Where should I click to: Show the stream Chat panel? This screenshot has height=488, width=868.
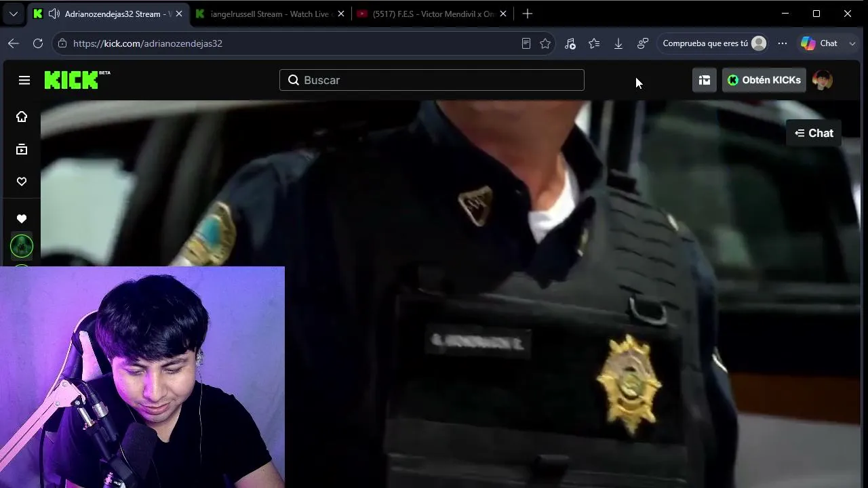[814, 133]
